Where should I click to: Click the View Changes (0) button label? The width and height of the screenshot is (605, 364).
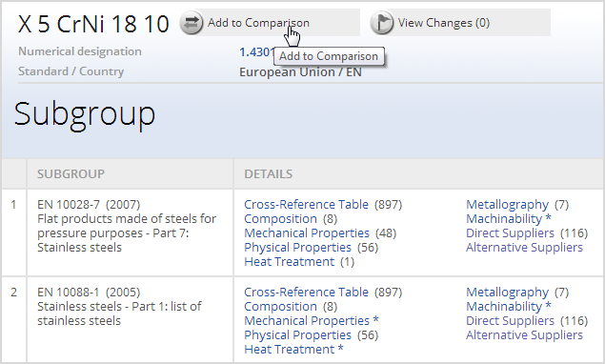point(444,23)
